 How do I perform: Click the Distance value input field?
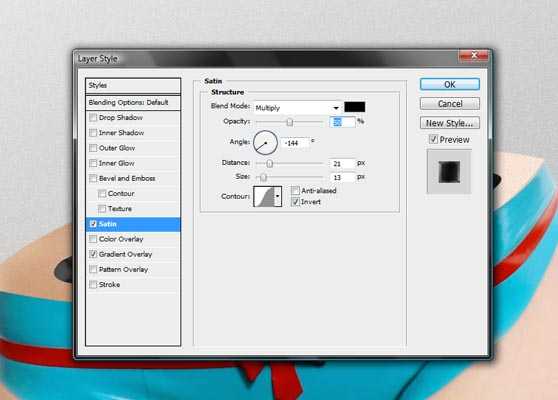[342, 164]
